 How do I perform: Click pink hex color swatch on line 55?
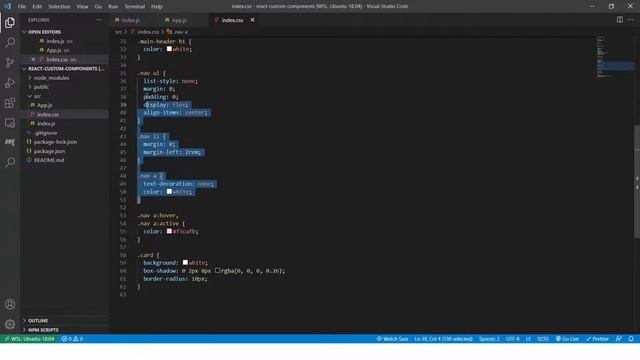169,231
